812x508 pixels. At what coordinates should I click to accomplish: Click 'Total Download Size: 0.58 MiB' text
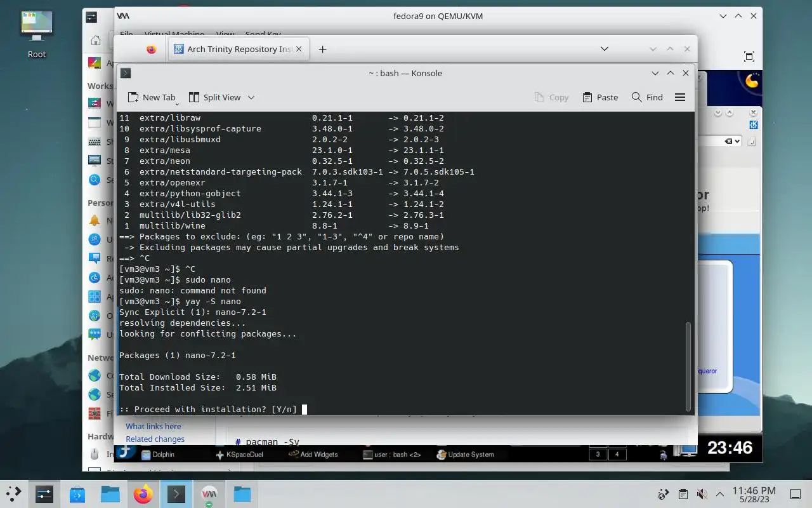[198, 377]
